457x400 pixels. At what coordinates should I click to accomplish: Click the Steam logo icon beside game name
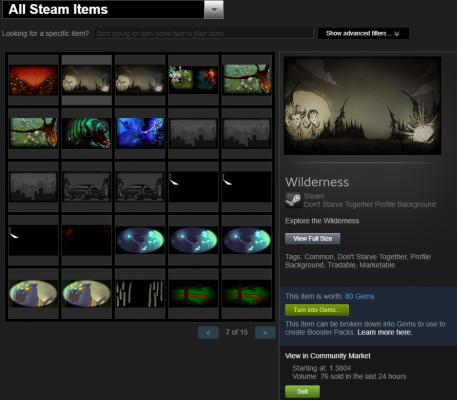293,200
